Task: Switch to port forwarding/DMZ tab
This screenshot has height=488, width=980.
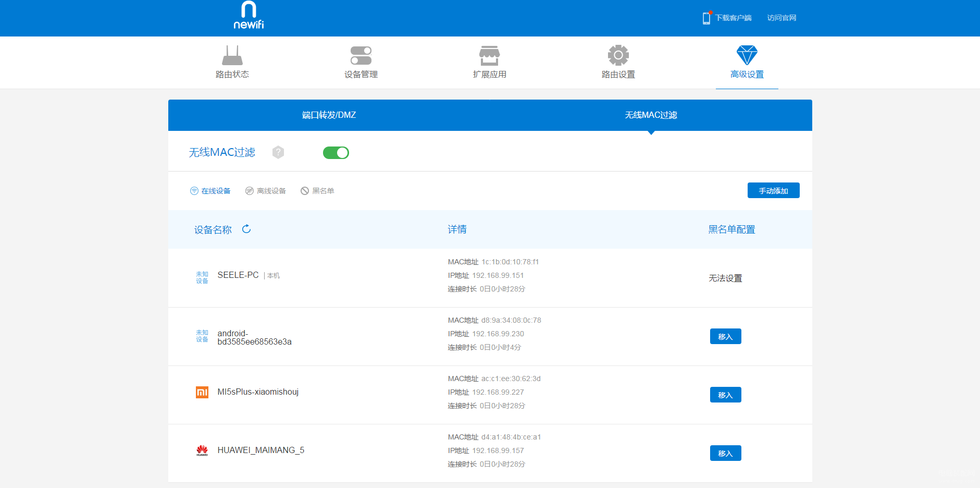Action: (329, 115)
